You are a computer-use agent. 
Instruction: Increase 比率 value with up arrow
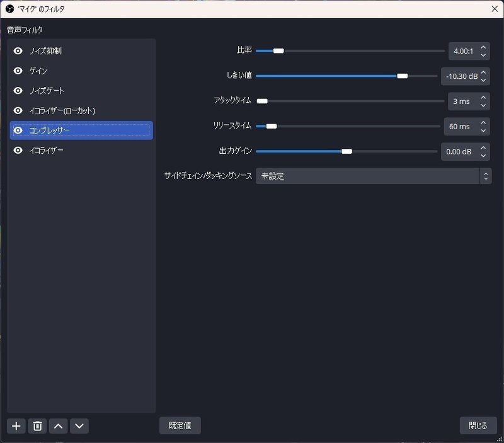click(x=483, y=47)
